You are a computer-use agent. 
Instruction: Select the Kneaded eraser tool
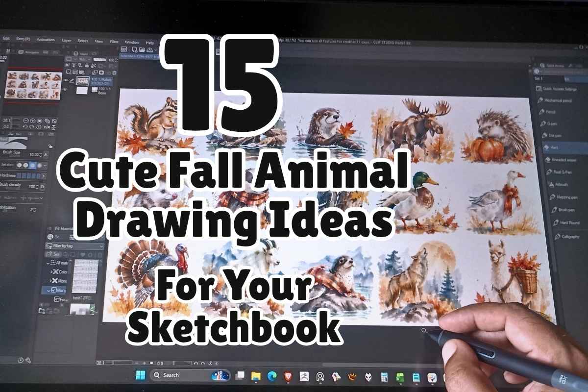pyautogui.click(x=560, y=160)
